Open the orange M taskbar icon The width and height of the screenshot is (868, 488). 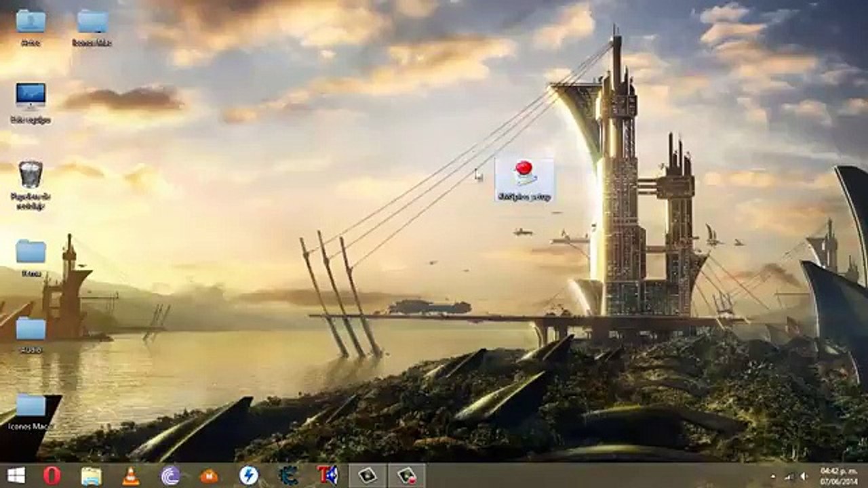point(210,476)
